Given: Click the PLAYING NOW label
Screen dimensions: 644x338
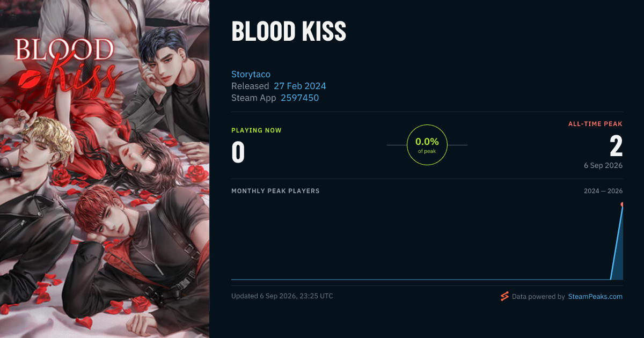Looking at the screenshot, I should click(257, 130).
